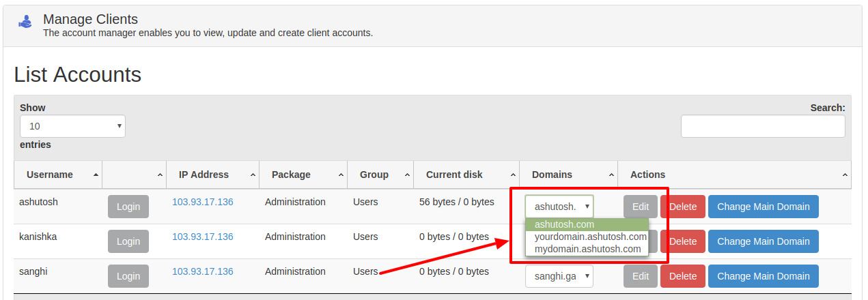
Task: Delete the sanghi account
Action: point(683,276)
